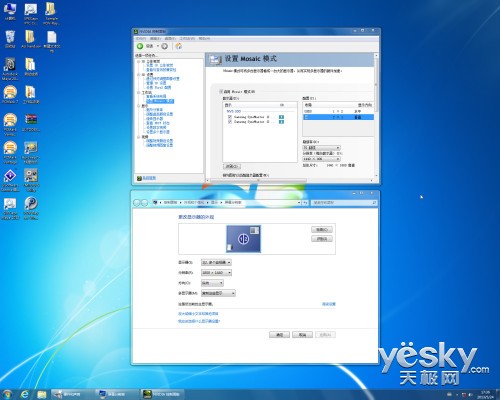Click the grey Forward arrow in NVIDIA toolbar

164,46
